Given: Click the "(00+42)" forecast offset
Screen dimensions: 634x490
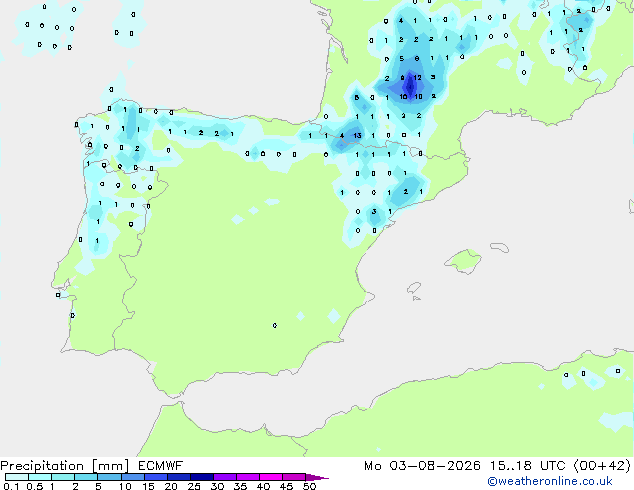Looking at the screenshot, I should (602, 466).
